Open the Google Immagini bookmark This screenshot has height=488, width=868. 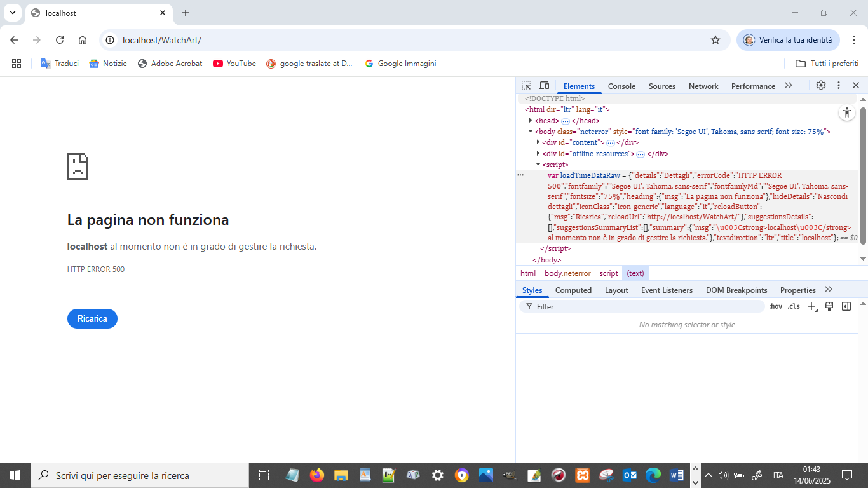400,64
